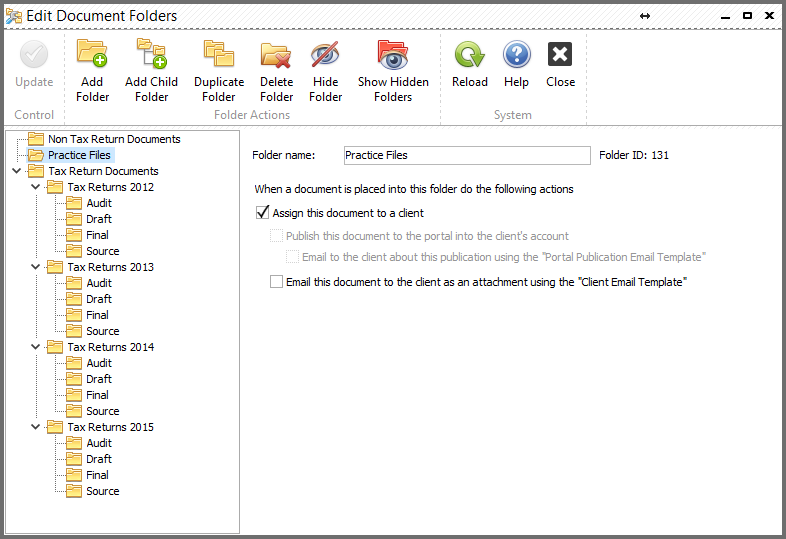The width and height of the screenshot is (786, 539).
Task: Duplicate the selected folder
Action: (x=219, y=71)
